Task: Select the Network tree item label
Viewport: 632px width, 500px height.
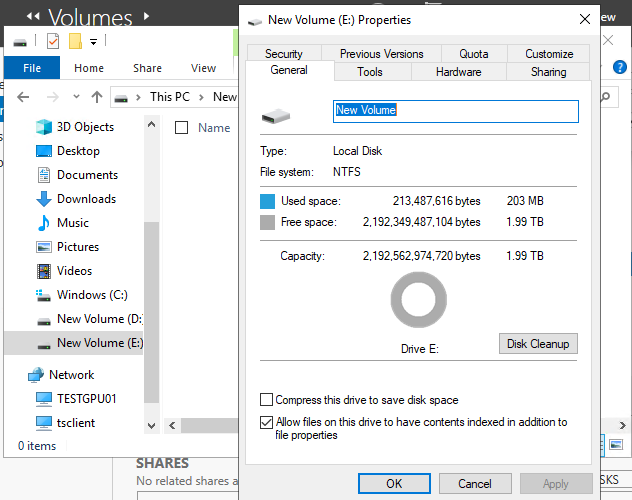Action: pyautogui.click(x=71, y=375)
